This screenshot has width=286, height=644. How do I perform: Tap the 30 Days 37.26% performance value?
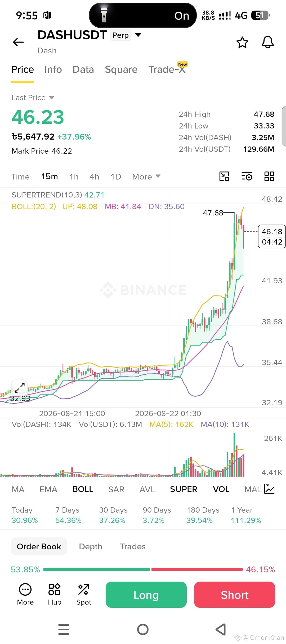pyautogui.click(x=112, y=521)
